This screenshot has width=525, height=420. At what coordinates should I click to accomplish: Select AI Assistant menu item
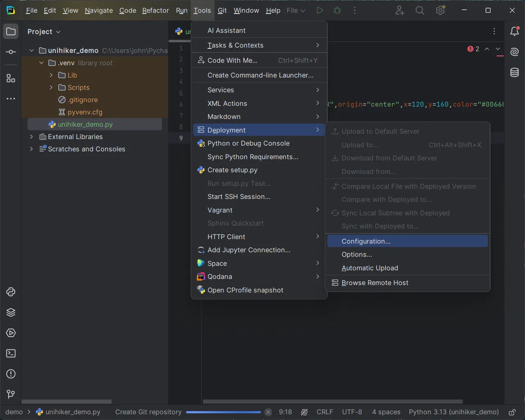click(x=259, y=30)
